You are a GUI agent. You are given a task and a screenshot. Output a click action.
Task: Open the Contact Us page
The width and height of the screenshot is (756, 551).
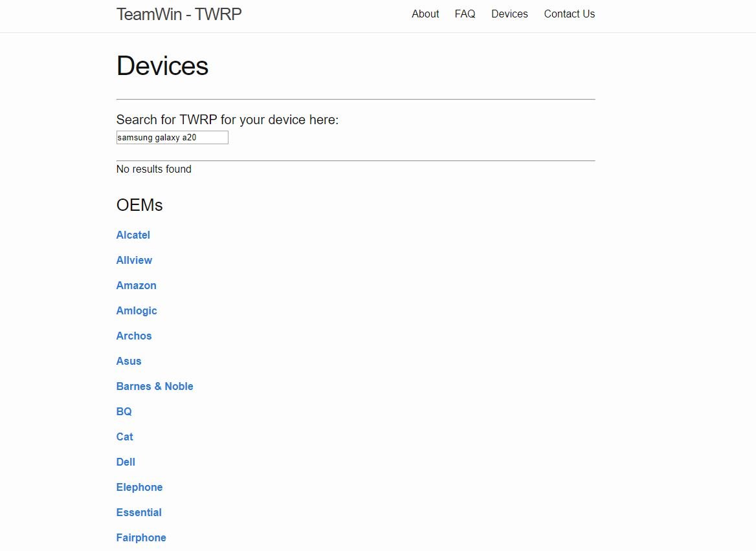569,14
